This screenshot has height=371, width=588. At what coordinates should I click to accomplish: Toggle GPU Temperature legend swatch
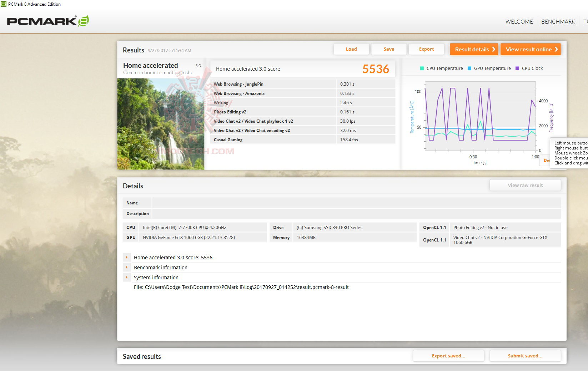pyautogui.click(x=469, y=68)
